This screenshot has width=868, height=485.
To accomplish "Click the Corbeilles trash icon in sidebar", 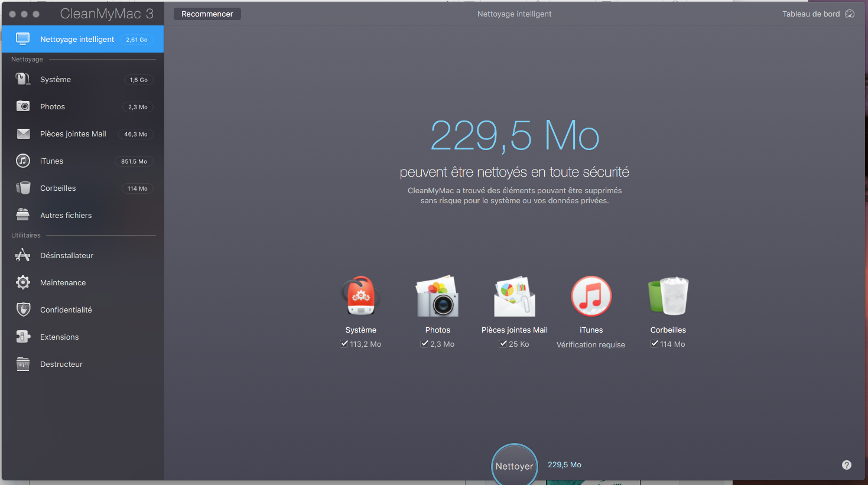I will (x=23, y=188).
